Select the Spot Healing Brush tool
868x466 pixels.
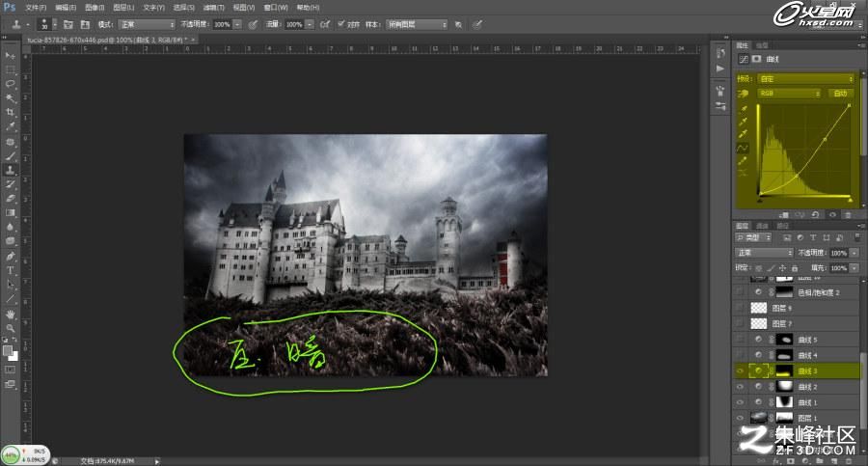click(10, 142)
